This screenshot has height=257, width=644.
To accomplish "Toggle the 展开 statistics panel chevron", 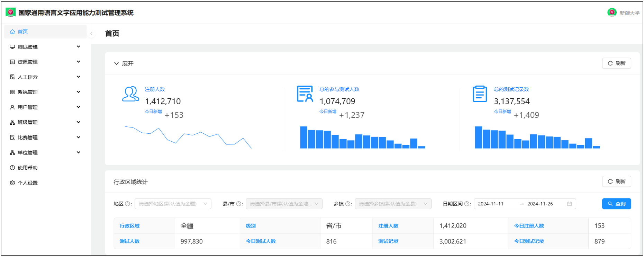I will [116, 63].
